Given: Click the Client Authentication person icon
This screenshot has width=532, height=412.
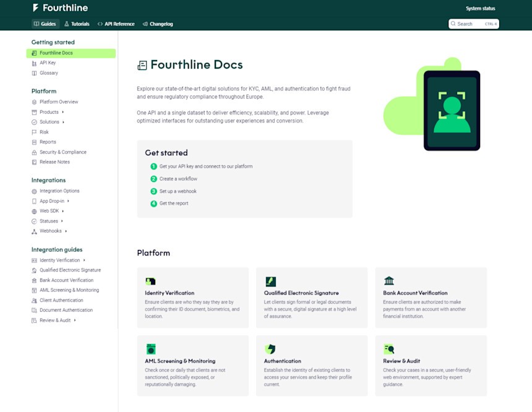Looking at the screenshot, I should [x=34, y=301].
